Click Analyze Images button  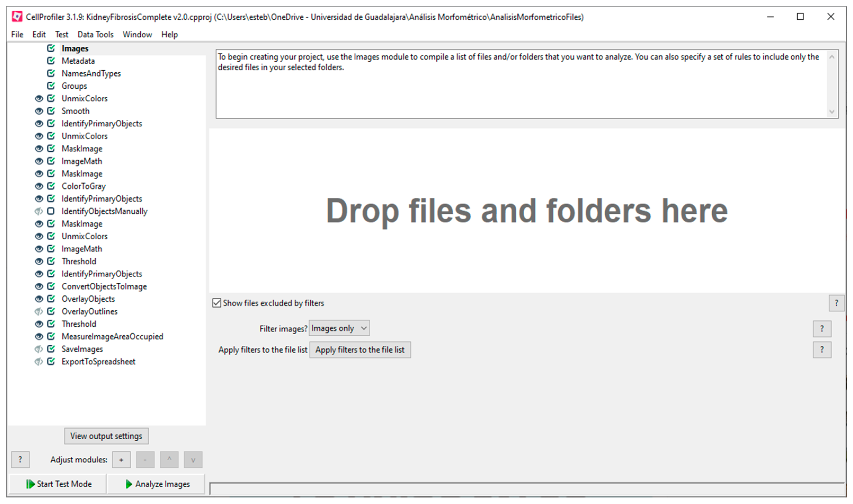point(157,484)
